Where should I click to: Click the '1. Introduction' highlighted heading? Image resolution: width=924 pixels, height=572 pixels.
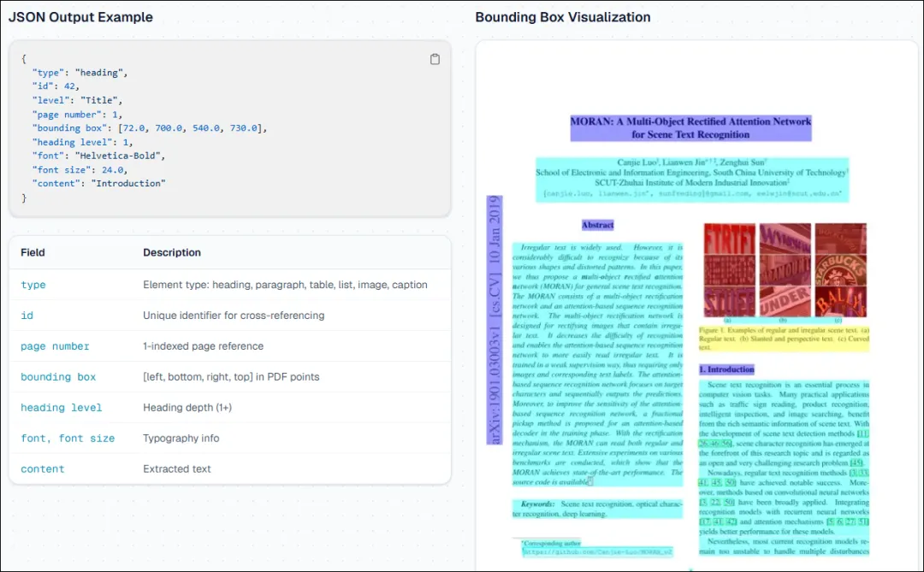726,369
